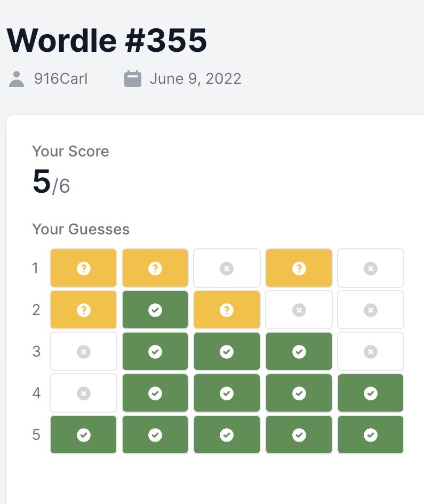Click the gray X tile at start of guess 3
424x504 pixels.
83,351
